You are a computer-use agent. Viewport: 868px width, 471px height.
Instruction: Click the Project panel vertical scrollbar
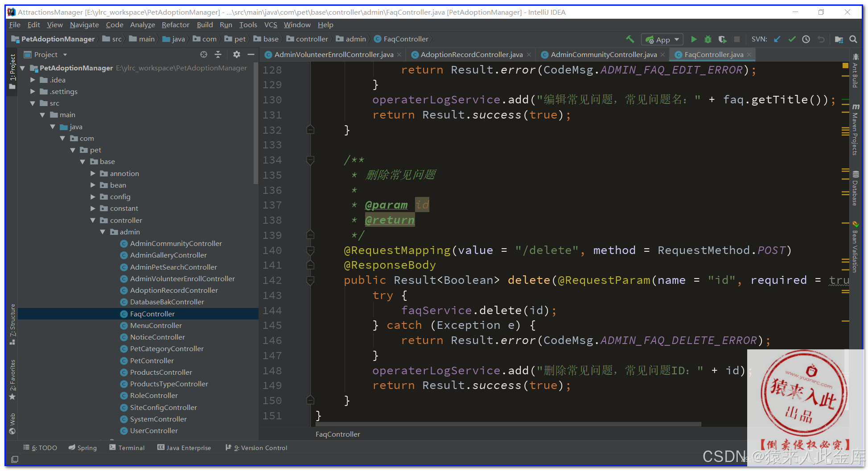pyautogui.click(x=255, y=123)
